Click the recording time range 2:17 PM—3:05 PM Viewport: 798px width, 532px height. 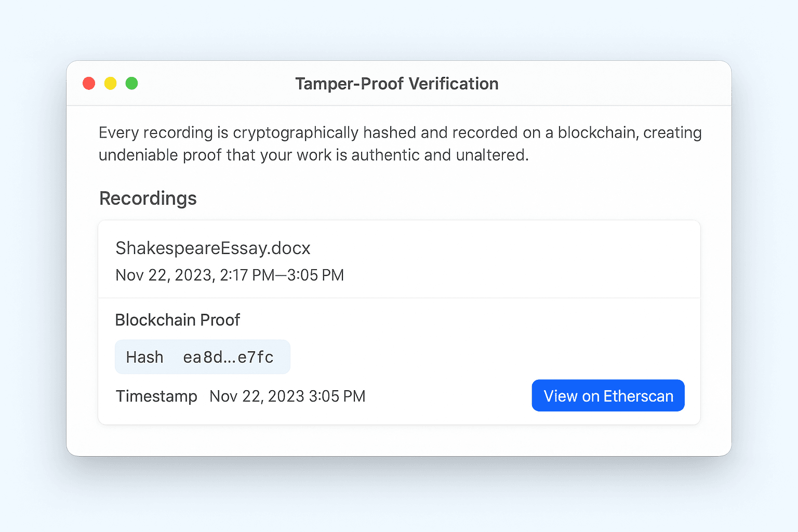tap(282, 275)
